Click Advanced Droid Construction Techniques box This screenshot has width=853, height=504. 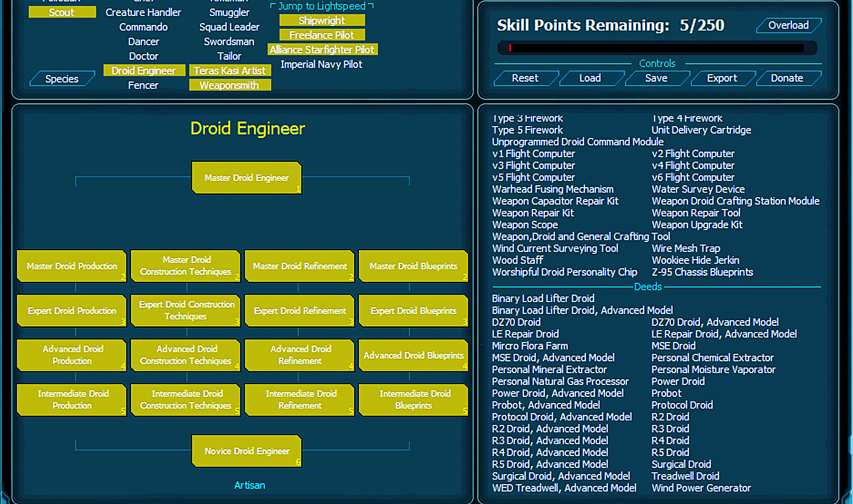[x=186, y=355]
